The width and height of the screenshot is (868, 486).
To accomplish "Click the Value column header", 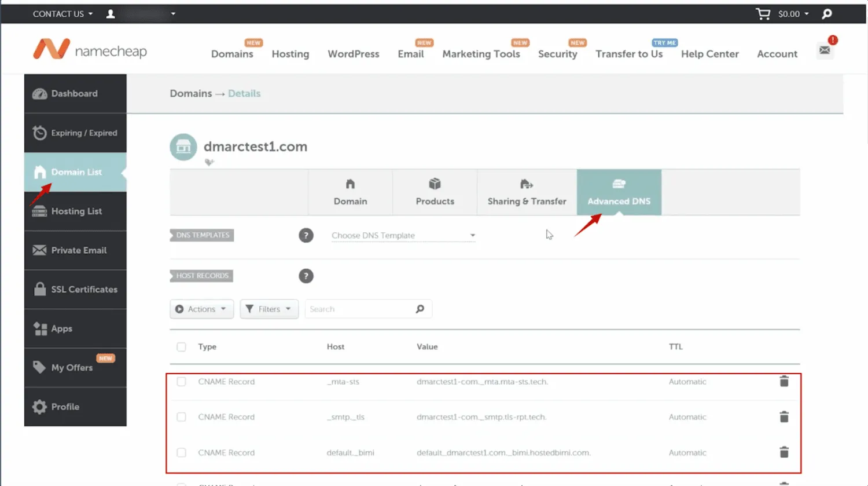I will click(427, 346).
